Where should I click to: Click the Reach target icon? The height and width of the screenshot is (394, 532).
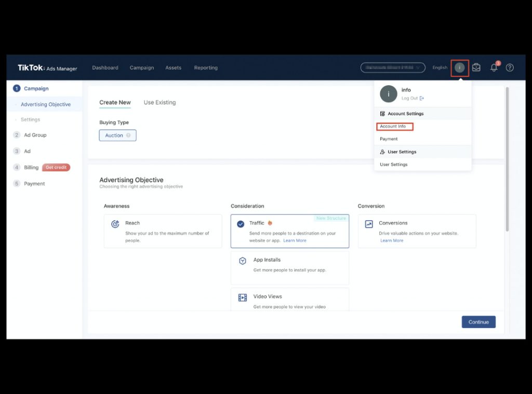pos(115,224)
